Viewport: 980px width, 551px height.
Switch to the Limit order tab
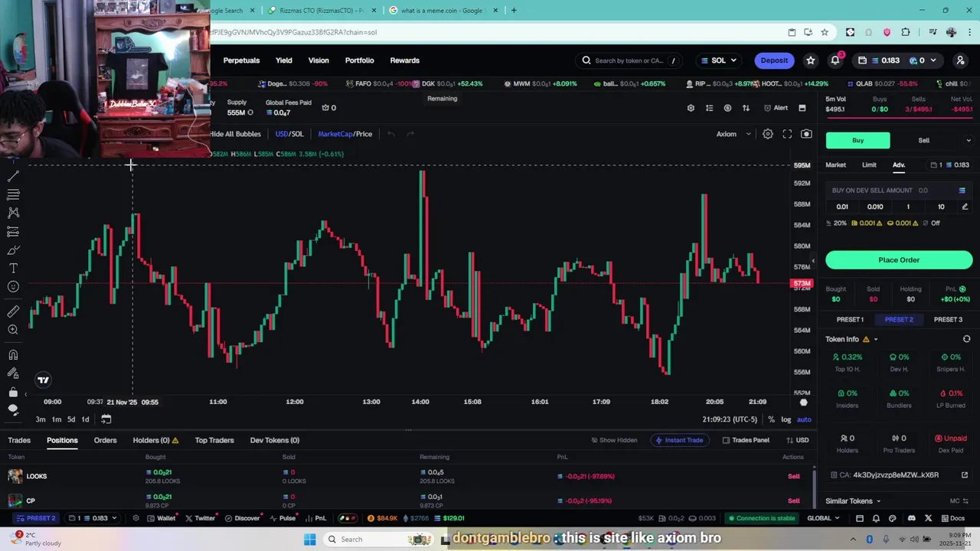coord(869,165)
